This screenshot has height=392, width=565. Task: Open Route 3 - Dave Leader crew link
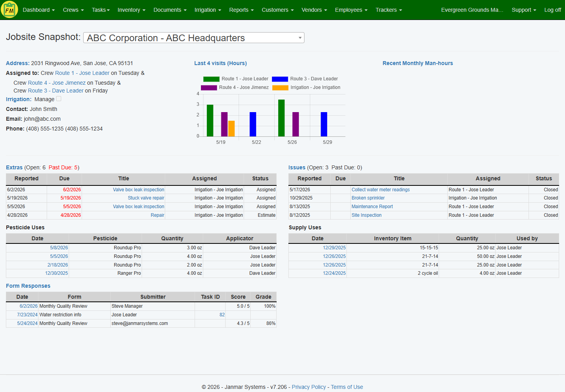pos(56,91)
